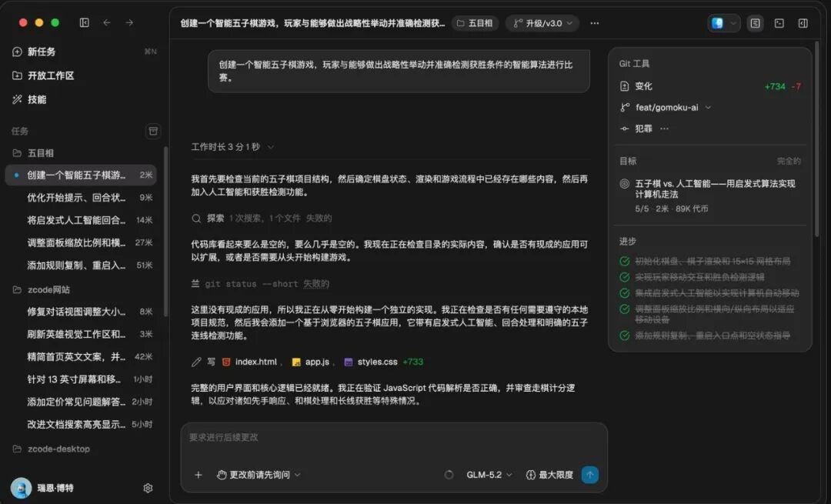The image size is (831, 504).
Task: Click the target icon next to goal title
Action: (624, 184)
